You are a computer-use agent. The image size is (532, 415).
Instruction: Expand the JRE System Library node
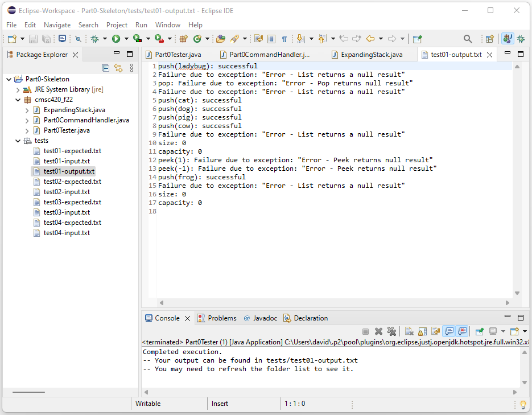18,89
